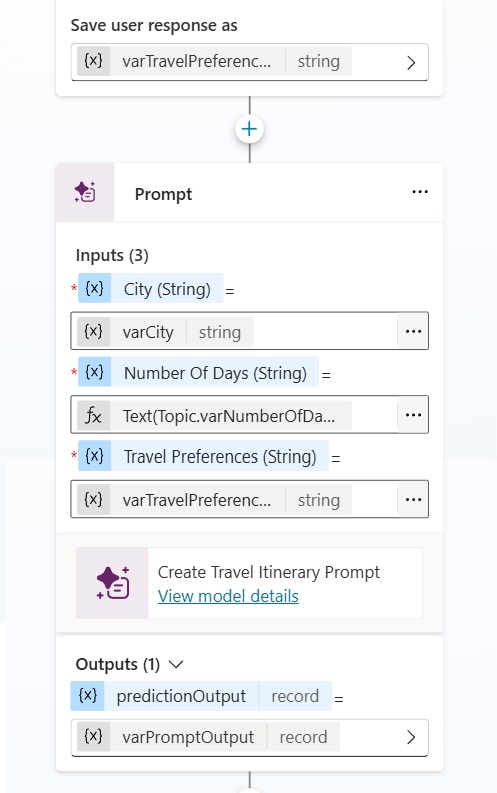Viewport: 497px width, 793px height.
Task: Click the variable icon beside City (String)
Action: (94, 288)
